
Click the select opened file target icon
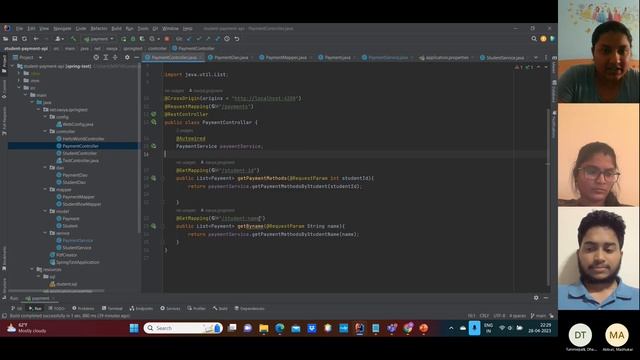[96, 58]
